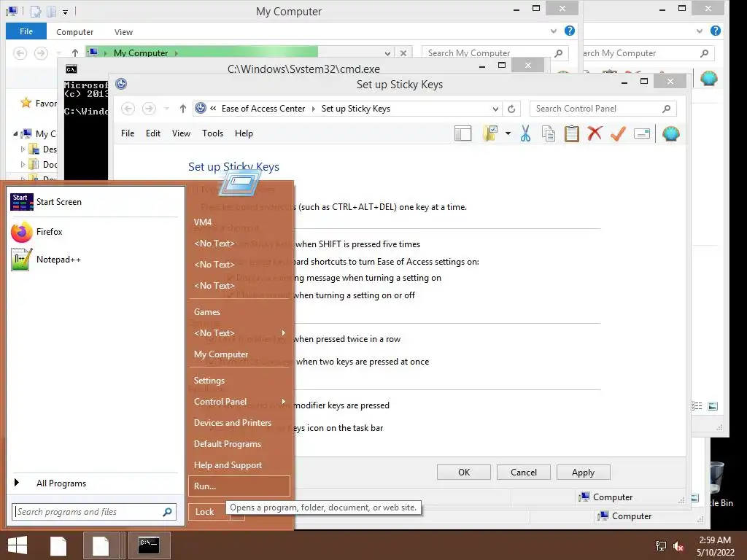This screenshot has width=747, height=560.
Task: Open Help menu in Sticky Keys window
Action: pos(244,133)
